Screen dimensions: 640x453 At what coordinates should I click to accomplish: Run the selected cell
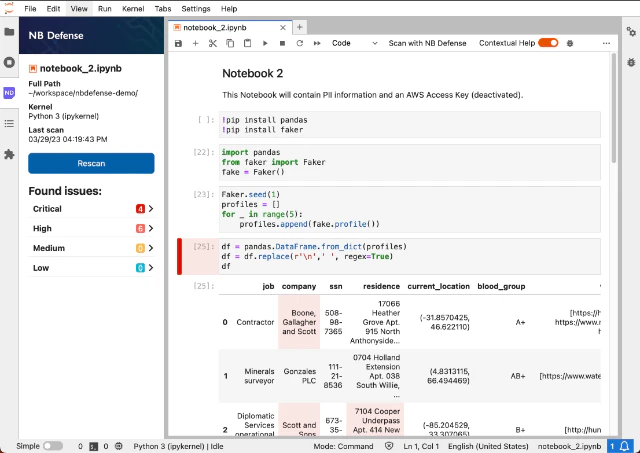265,43
